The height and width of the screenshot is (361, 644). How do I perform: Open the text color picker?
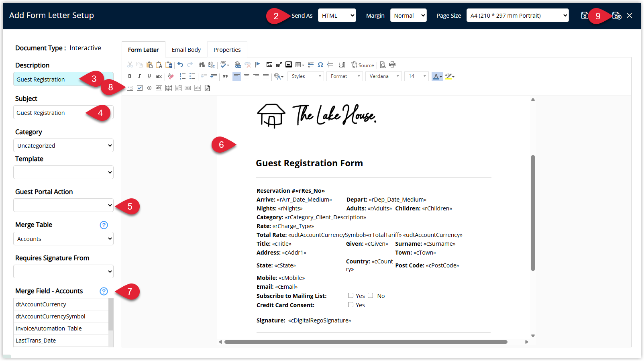[x=437, y=76]
